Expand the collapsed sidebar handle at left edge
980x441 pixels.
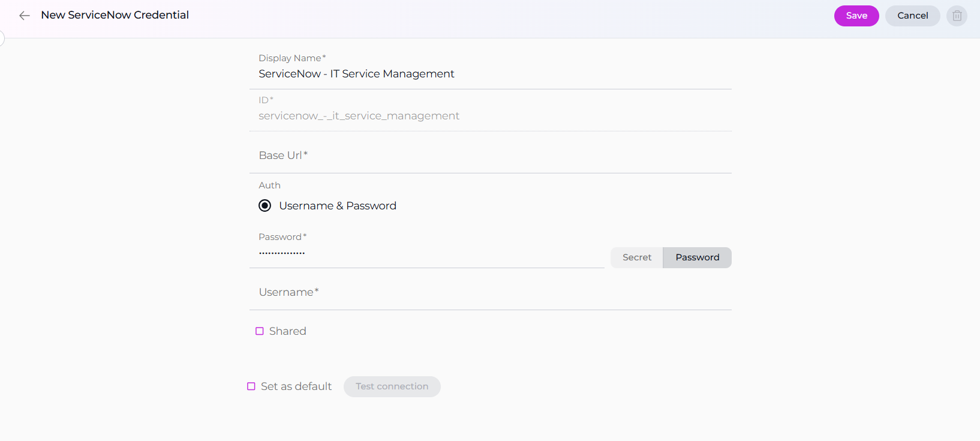pyautogui.click(x=2, y=39)
